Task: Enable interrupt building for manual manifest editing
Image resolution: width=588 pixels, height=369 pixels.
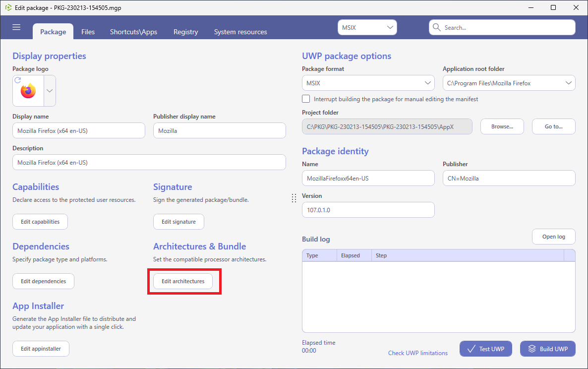Action: 306,99
